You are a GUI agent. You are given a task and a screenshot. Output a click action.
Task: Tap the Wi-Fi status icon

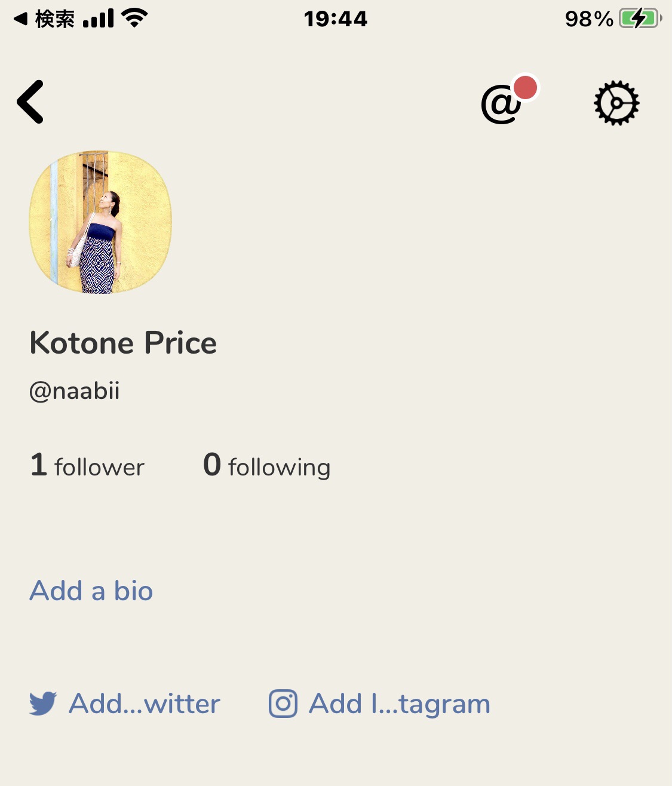(x=134, y=18)
